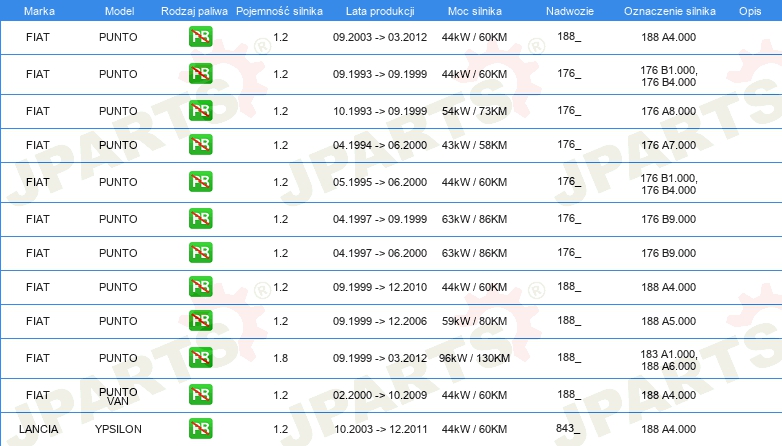Select the PUNTO VAN model cell
This screenshot has height=446, width=782.
(x=118, y=396)
